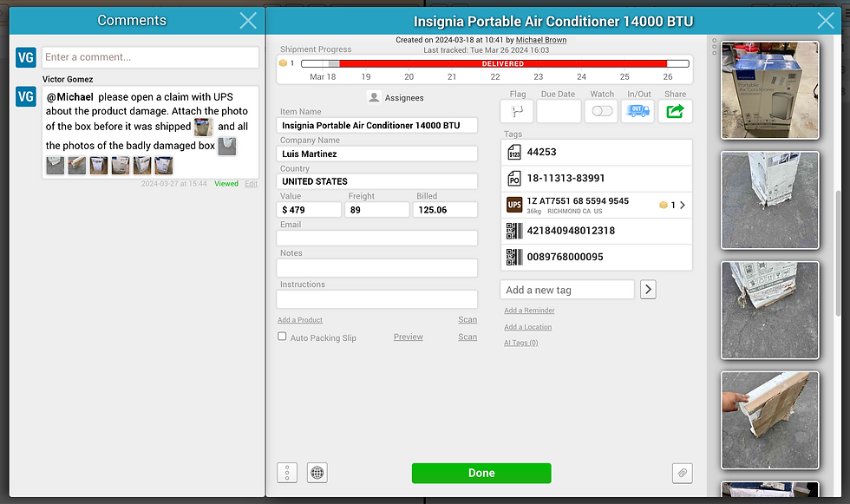Click the red DELIVERED shipment progress bar
Screen dimensions: 850x504
click(503, 64)
